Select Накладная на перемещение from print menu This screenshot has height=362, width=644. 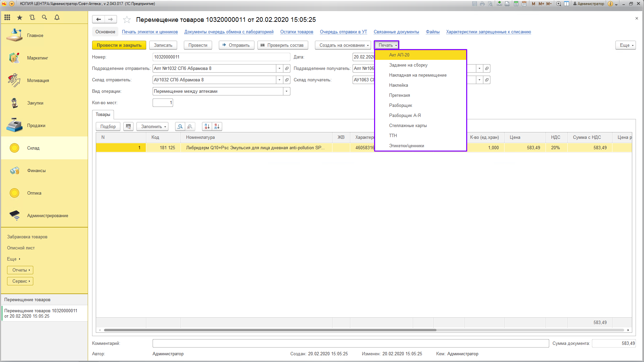tap(418, 75)
